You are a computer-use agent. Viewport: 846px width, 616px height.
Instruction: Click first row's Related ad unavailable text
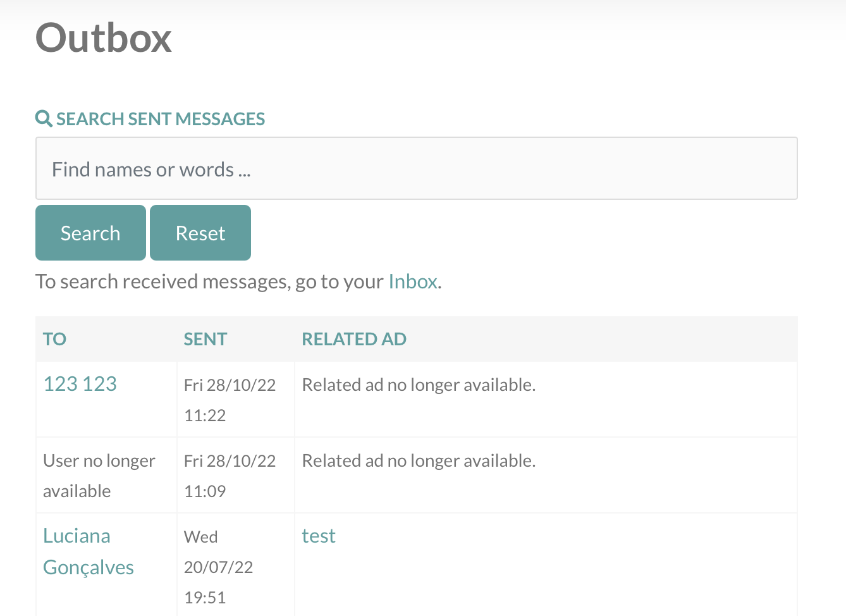tap(419, 385)
